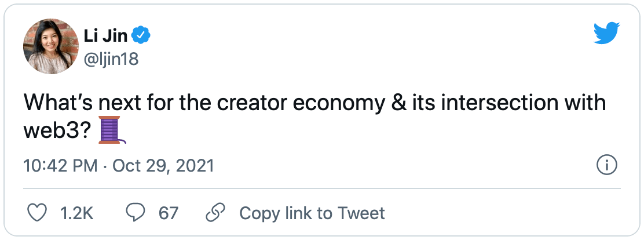Like the tweet with the heart icon

[x=37, y=213]
